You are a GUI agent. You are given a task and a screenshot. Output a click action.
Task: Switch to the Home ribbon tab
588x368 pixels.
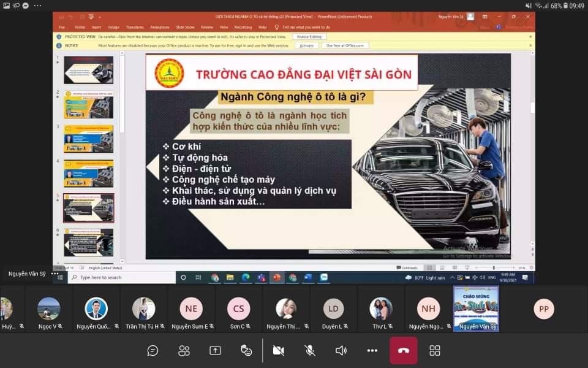80,27
